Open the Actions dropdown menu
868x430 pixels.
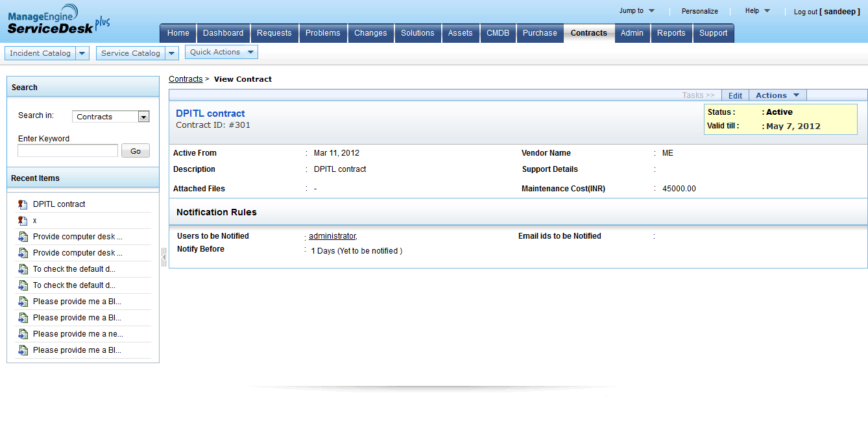tap(777, 95)
